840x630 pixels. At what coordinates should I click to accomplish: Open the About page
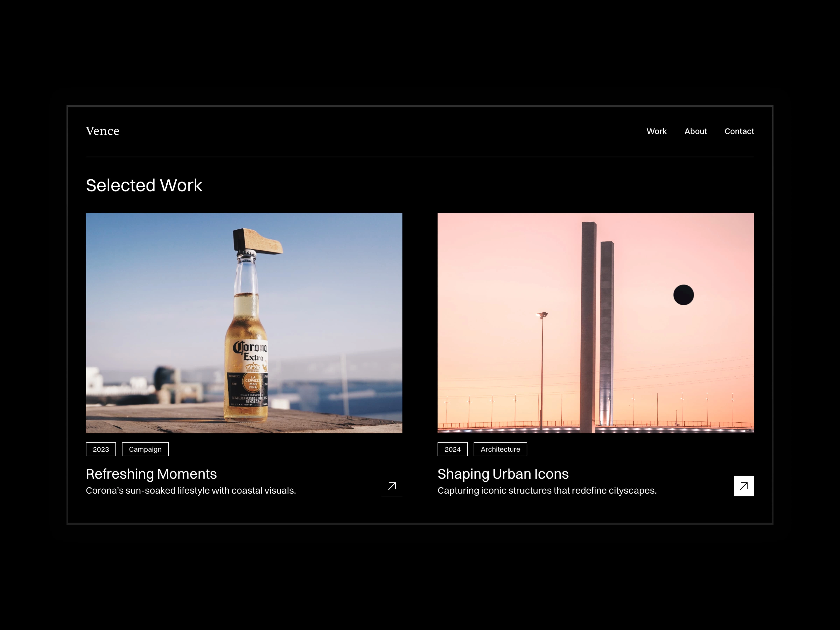[695, 131]
